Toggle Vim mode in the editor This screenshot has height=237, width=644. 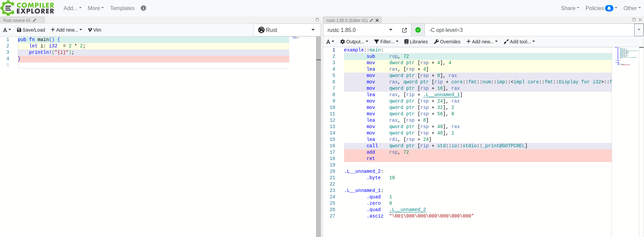click(x=94, y=30)
